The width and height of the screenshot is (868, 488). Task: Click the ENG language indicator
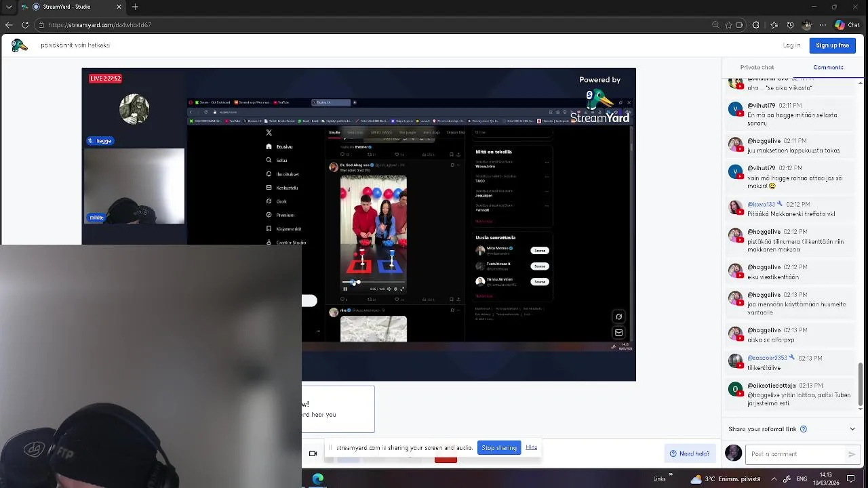[x=801, y=479]
